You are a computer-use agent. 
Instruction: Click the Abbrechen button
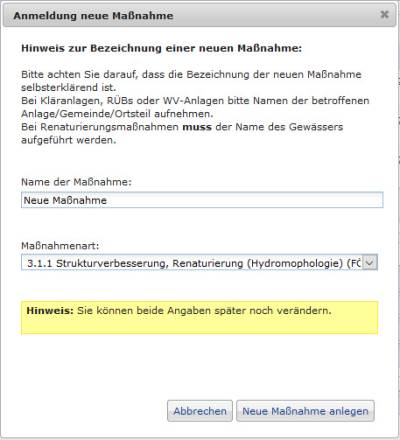[200, 411]
